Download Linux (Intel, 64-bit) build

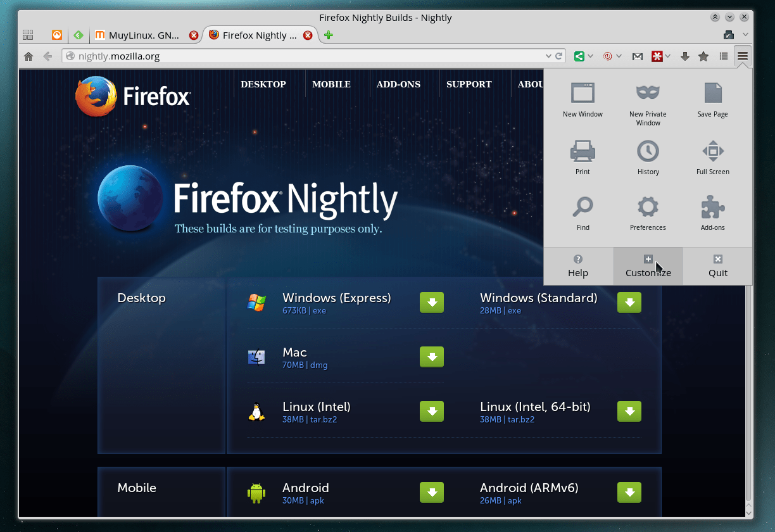(629, 412)
